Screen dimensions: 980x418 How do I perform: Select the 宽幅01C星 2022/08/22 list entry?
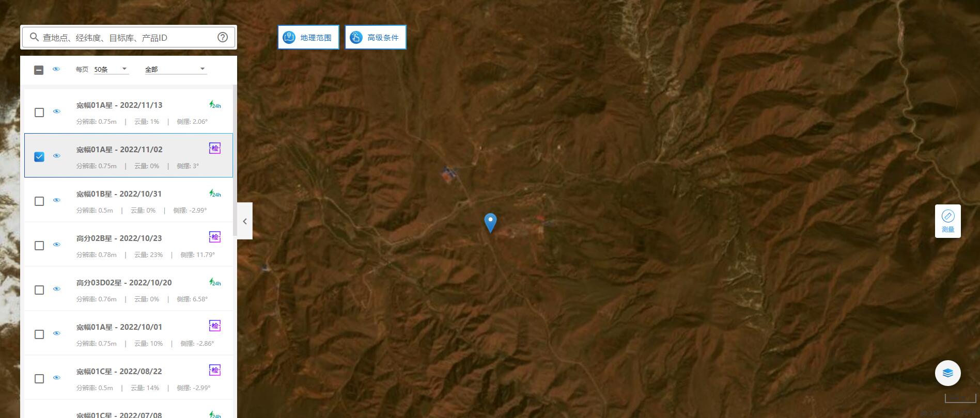(x=129, y=378)
